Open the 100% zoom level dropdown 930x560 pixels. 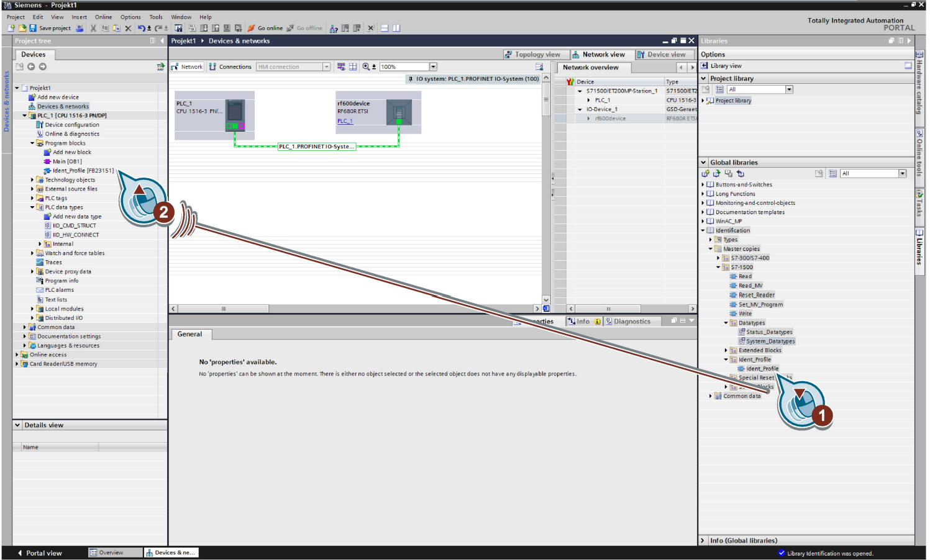pos(433,66)
